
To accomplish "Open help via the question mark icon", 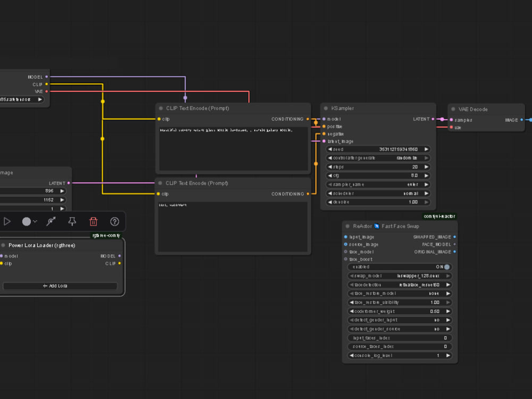I will tap(115, 221).
